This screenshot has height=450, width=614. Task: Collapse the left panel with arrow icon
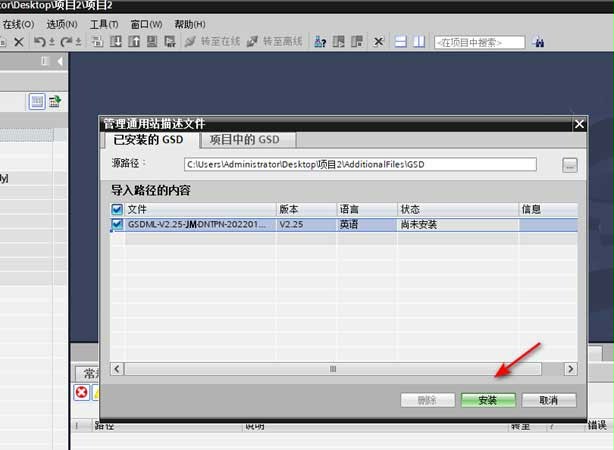click(x=59, y=61)
